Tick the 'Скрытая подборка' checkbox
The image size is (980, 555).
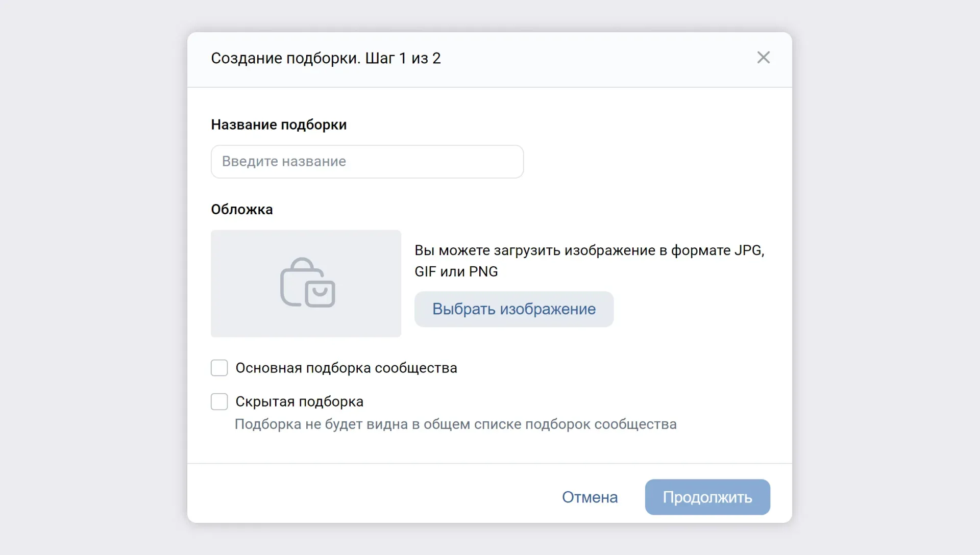click(219, 401)
